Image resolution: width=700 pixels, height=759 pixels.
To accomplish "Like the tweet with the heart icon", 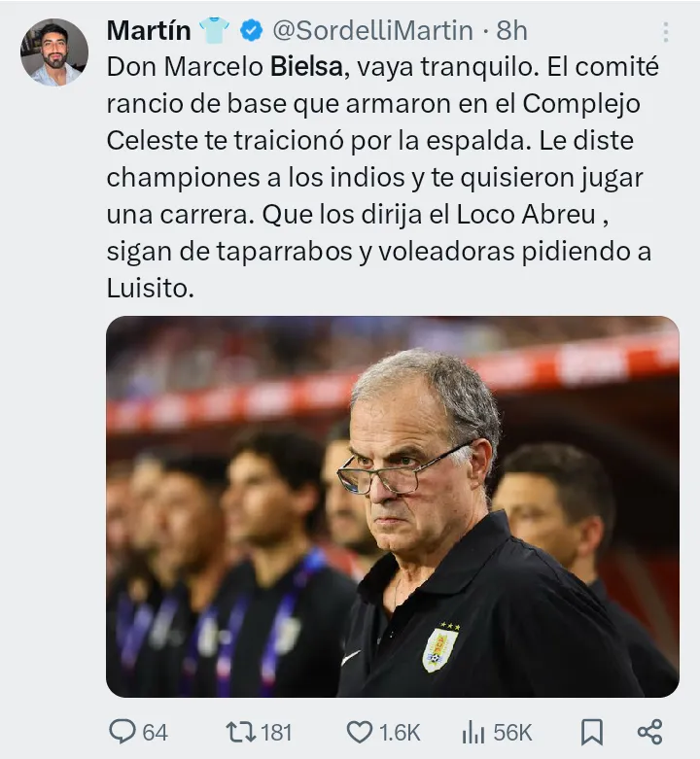I will coord(360,731).
